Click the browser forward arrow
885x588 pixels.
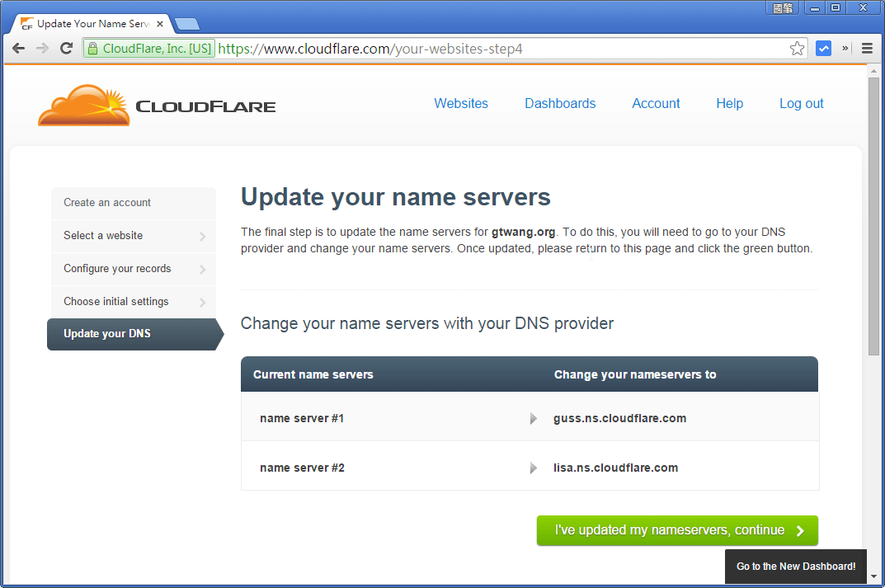pos(41,48)
